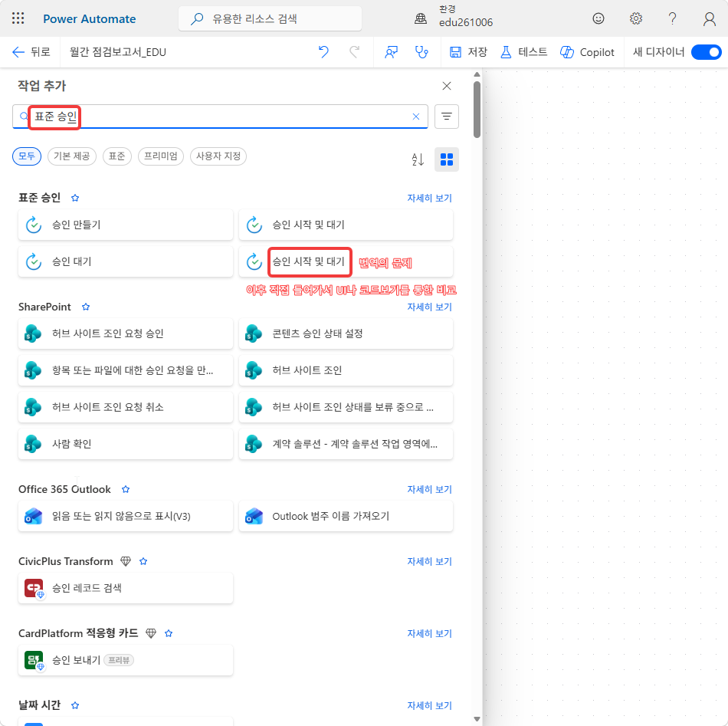The height and width of the screenshot is (726, 728).
Task: Click the environment globe icon
Action: [x=421, y=18]
